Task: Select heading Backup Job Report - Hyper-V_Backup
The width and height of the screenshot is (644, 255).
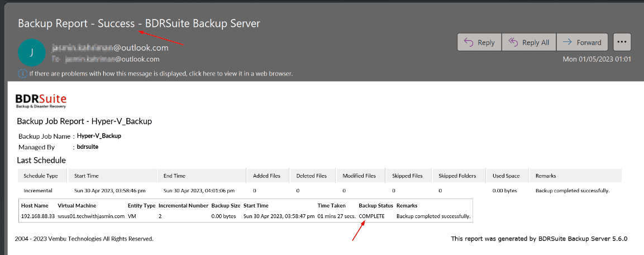Action: tap(84, 122)
